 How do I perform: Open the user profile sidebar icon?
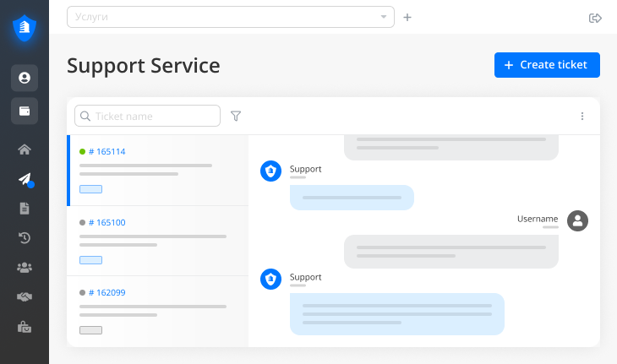click(25, 78)
